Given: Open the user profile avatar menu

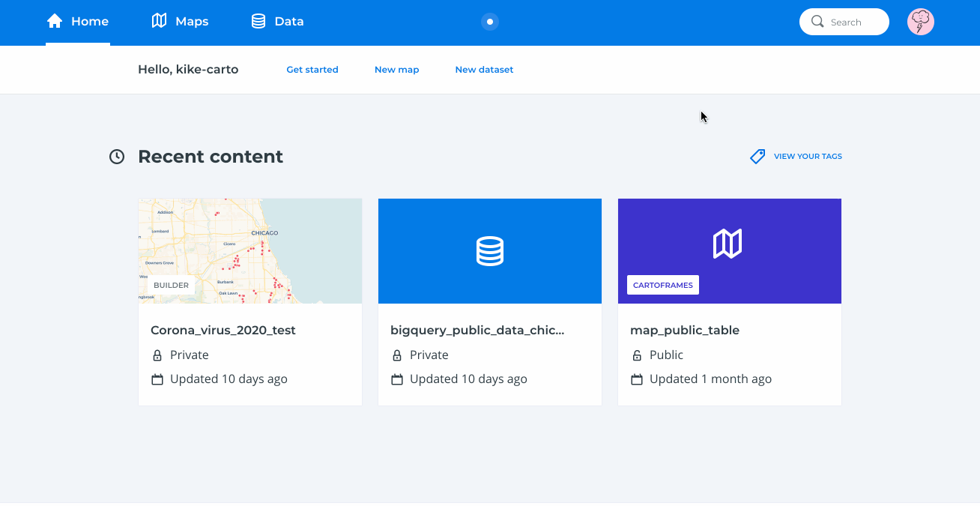Looking at the screenshot, I should point(921,21).
